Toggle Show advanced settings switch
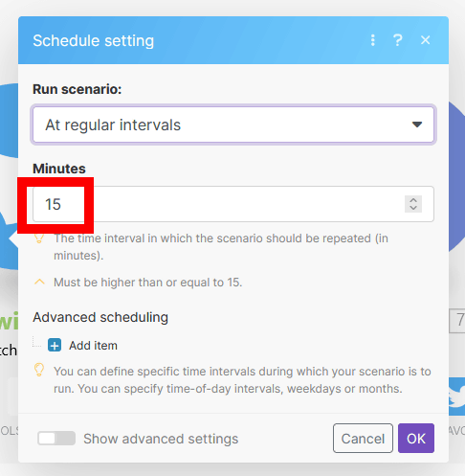465x476 pixels. 56,439
